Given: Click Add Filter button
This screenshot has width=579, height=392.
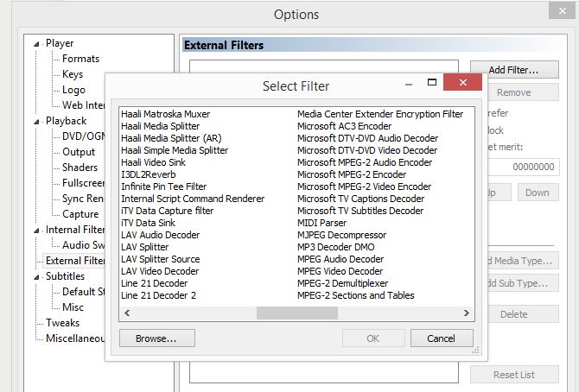Looking at the screenshot, I should [514, 70].
